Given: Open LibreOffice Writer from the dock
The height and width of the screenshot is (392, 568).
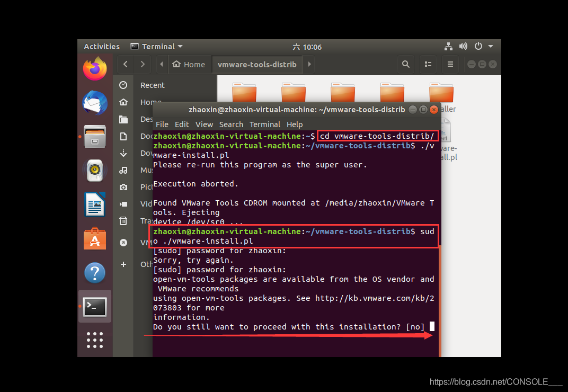Looking at the screenshot, I should [95, 204].
